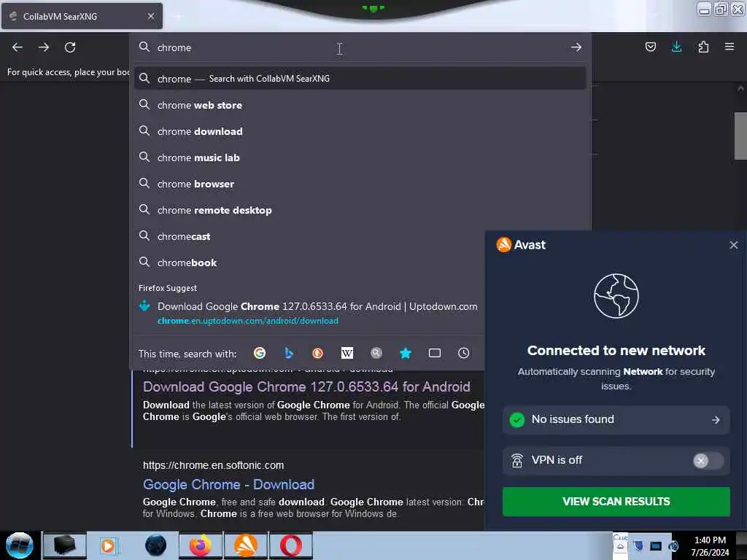Viewport: 747px width, 560px height.
Task: Open the No issues found details arrow
Action: click(716, 419)
